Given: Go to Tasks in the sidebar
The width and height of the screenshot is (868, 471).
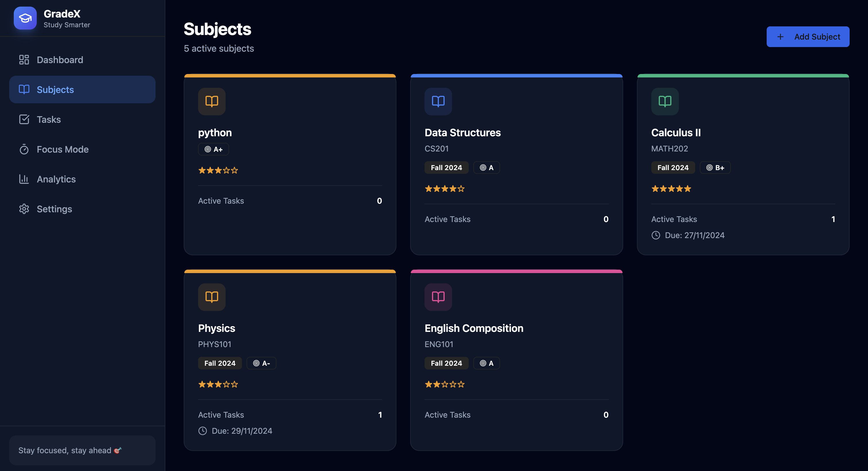Looking at the screenshot, I should click(x=49, y=120).
